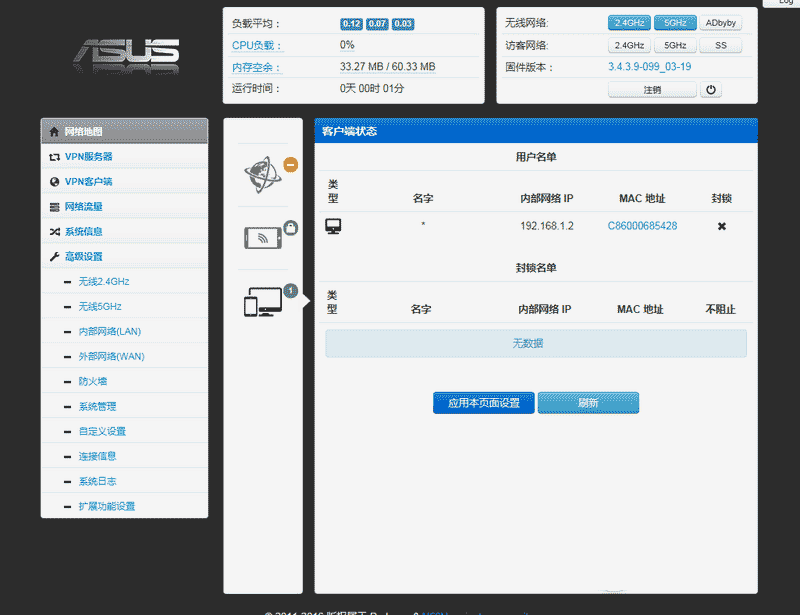Click load average badge 0.12

pos(351,24)
